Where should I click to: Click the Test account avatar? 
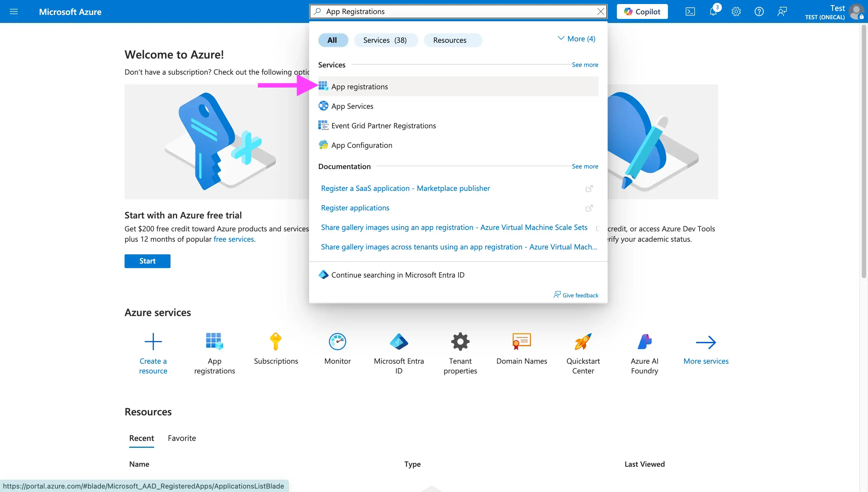coord(857,11)
